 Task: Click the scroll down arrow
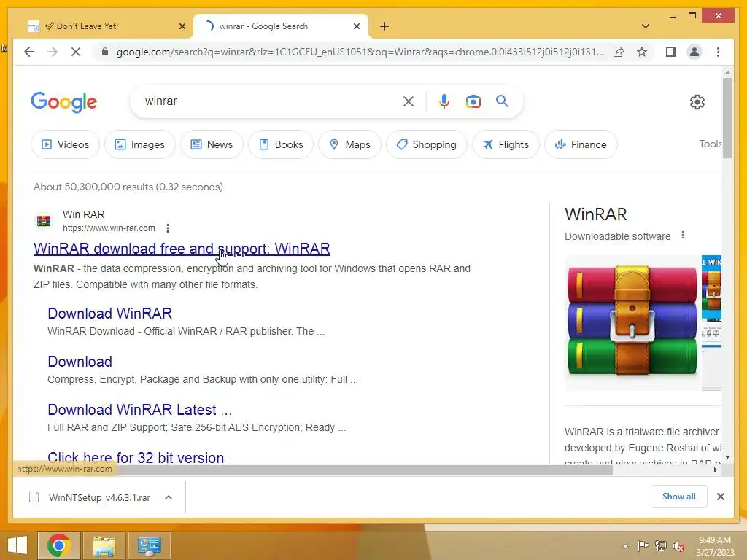pyautogui.click(x=727, y=457)
